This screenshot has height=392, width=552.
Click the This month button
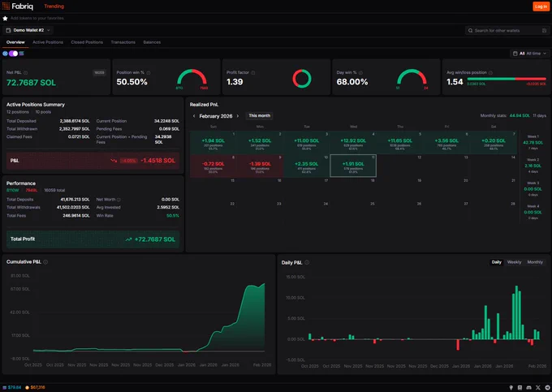tap(260, 116)
